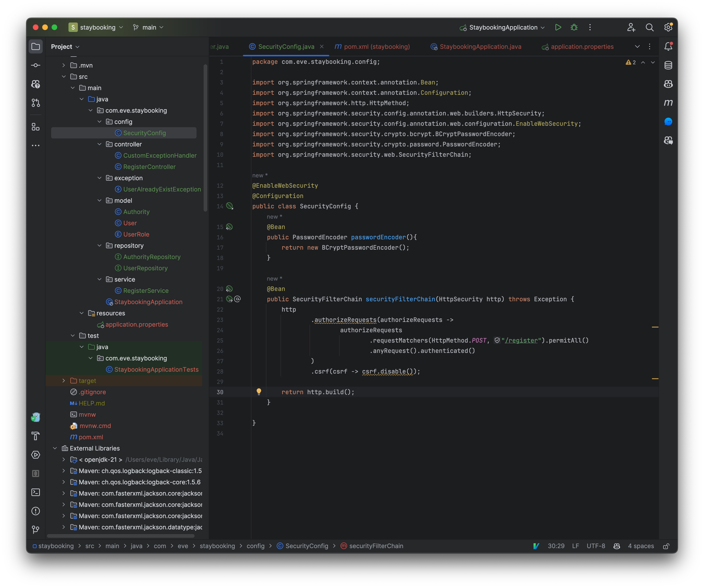Viewport: 704px width, 588px height.
Task: Open the main branch dropdown
Action: tap(148, 27)
